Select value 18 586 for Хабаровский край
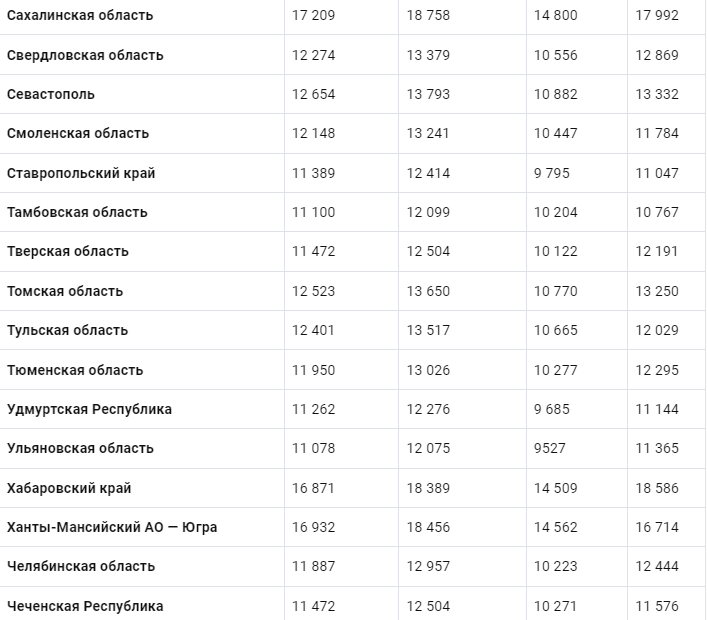707x620 pixels. click(657, 488)
